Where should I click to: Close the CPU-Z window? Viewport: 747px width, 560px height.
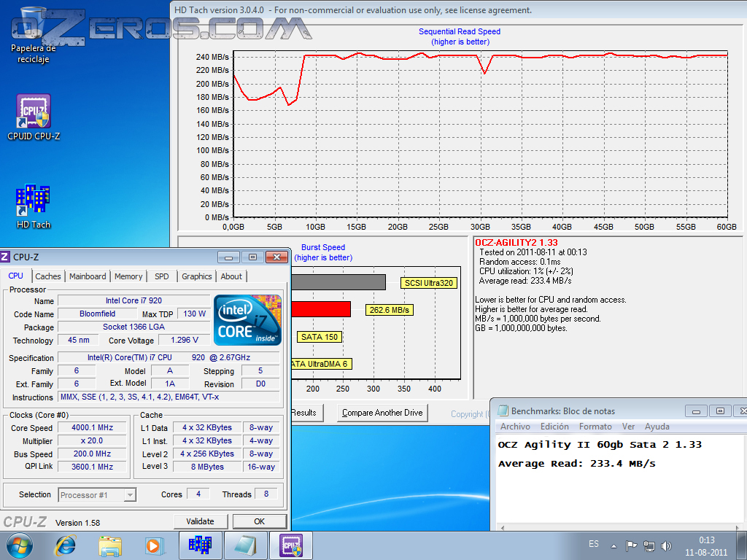pos(276,257)
